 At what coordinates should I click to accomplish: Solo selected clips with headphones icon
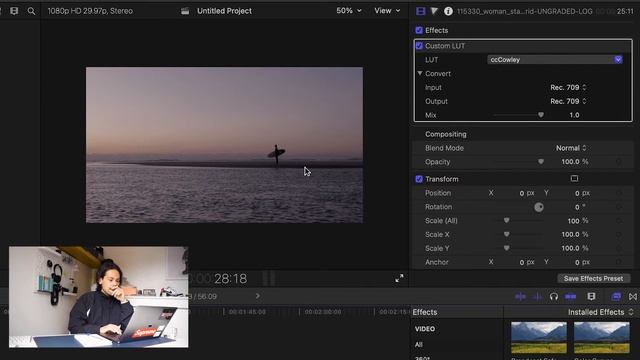[554, 297]
